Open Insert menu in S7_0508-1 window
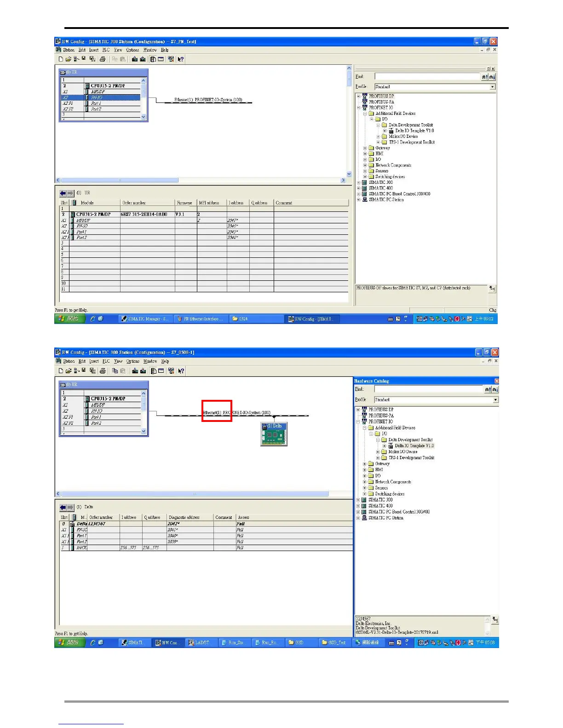 coord(94,361)
